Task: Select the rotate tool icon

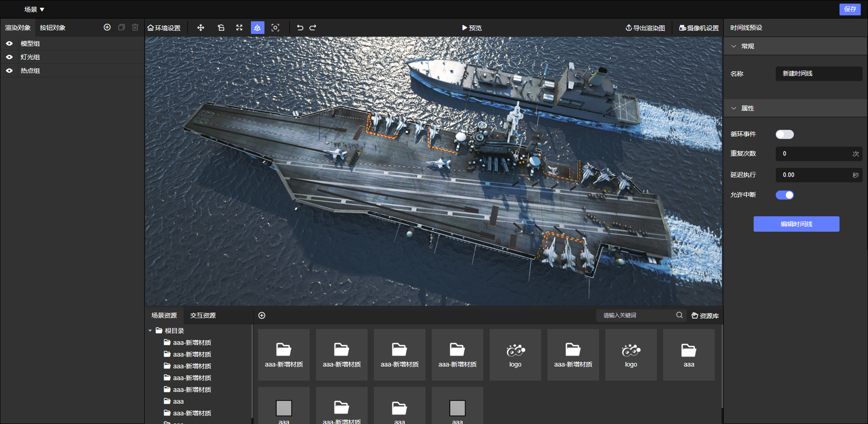Action: (x=221, y=28)
